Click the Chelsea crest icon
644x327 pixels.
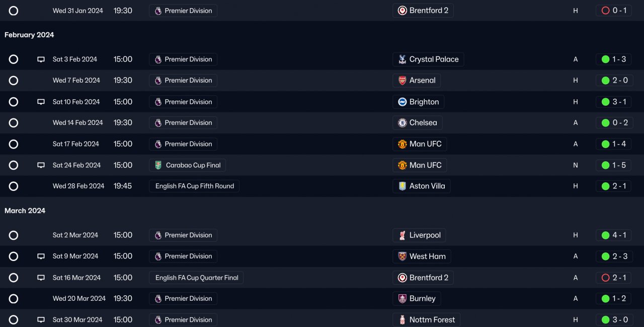click(x=402, y=123)
